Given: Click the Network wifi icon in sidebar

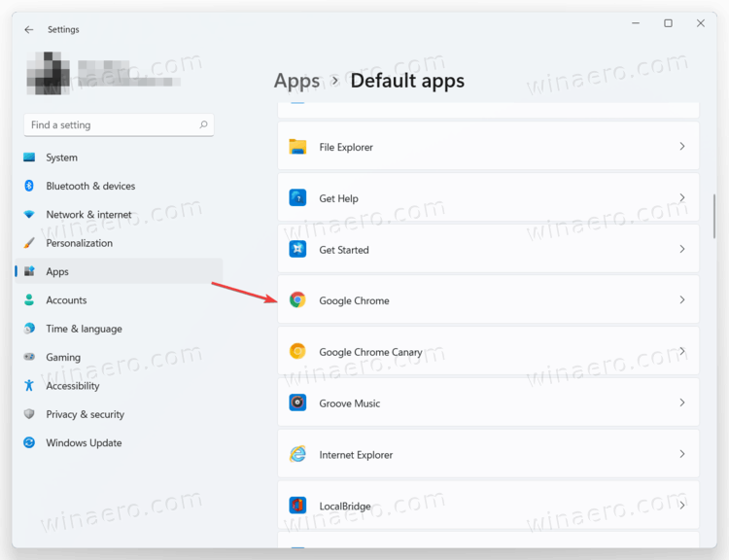Looking at the screenshot, I should pos(29,215).
